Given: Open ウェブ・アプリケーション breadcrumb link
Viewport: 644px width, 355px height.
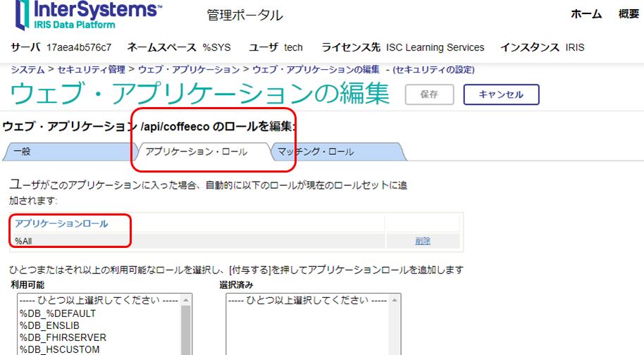Looking at the screenshot, I should click(x=188, y=70).
